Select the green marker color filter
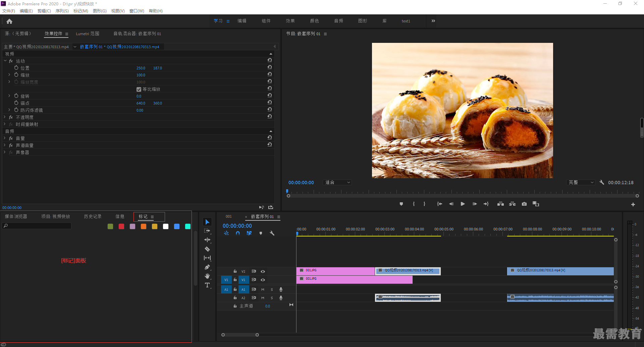The height and width of the screenshot is (347, 644). [110, 226]
